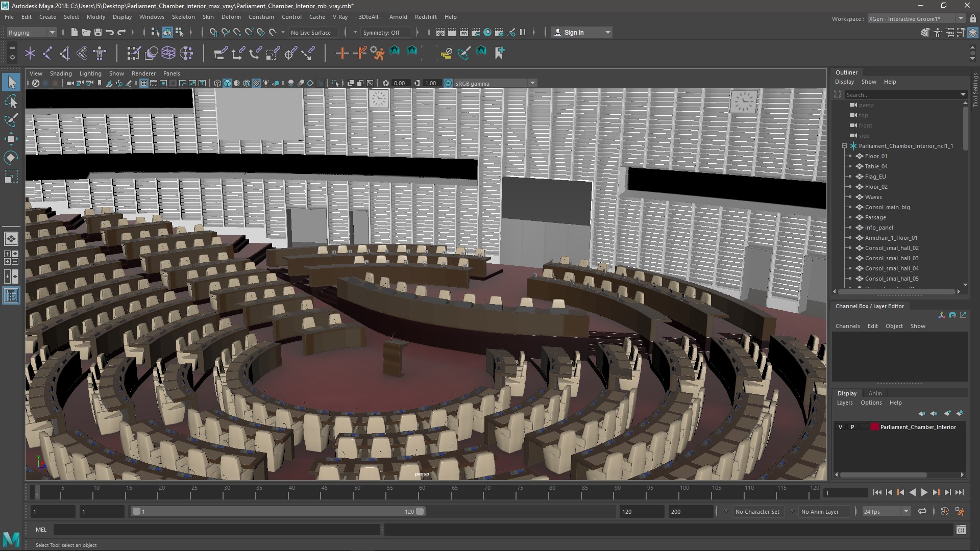Click the Quick Rig human figure icon
The image size is (980, 551).
[100, 53]
